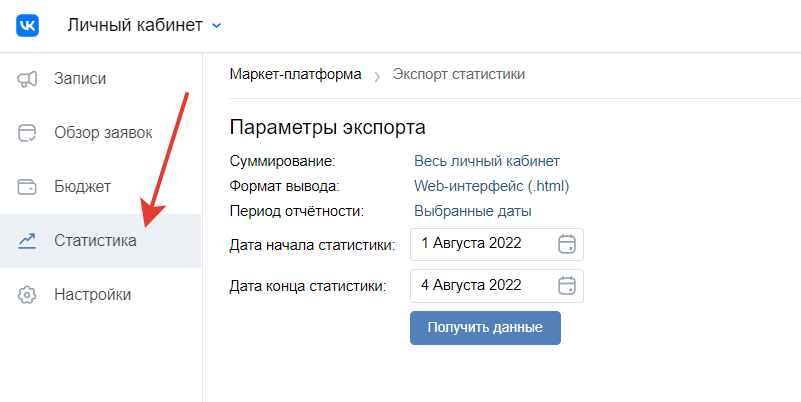801x402 pixels.
Task: Go to Маркет-платформа breadcrumb link
Action: [295, 75]
